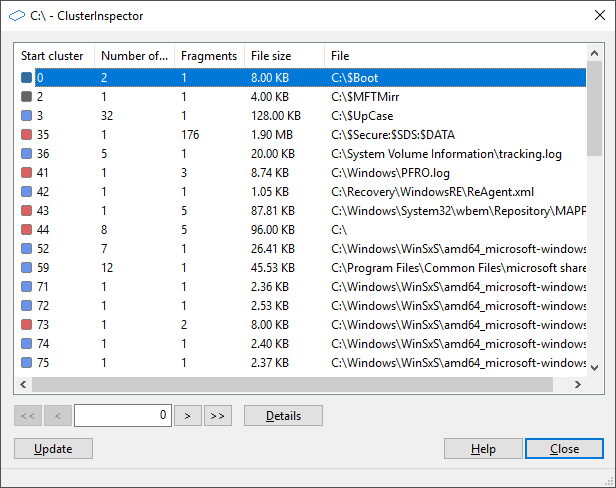Select the C:\$UpCase row
Screen dimensions: 616x488
tap(301, 116)
